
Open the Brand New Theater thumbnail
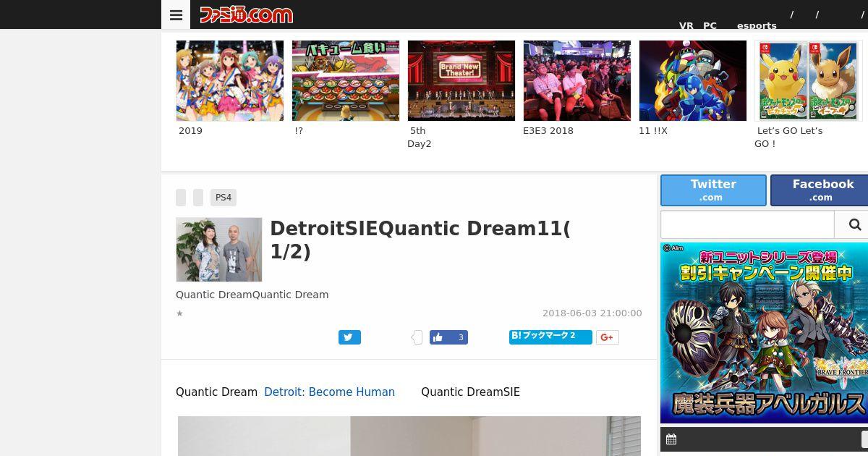click(x=461, y=80)
